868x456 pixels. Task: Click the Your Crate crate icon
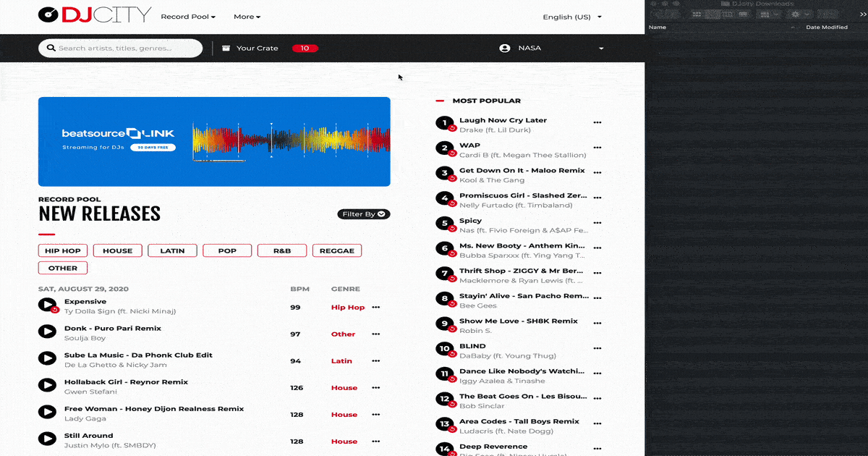pos(228,48)
